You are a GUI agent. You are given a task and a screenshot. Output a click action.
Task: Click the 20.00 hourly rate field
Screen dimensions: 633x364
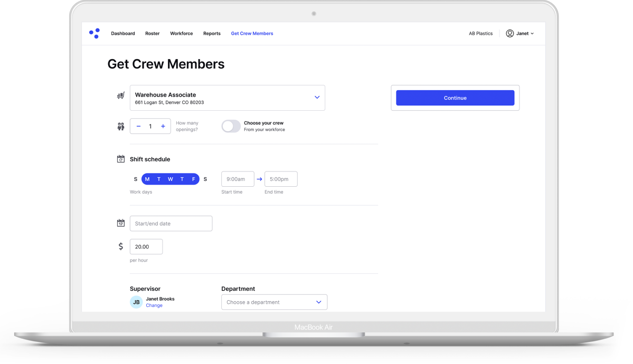click(146, 246)
